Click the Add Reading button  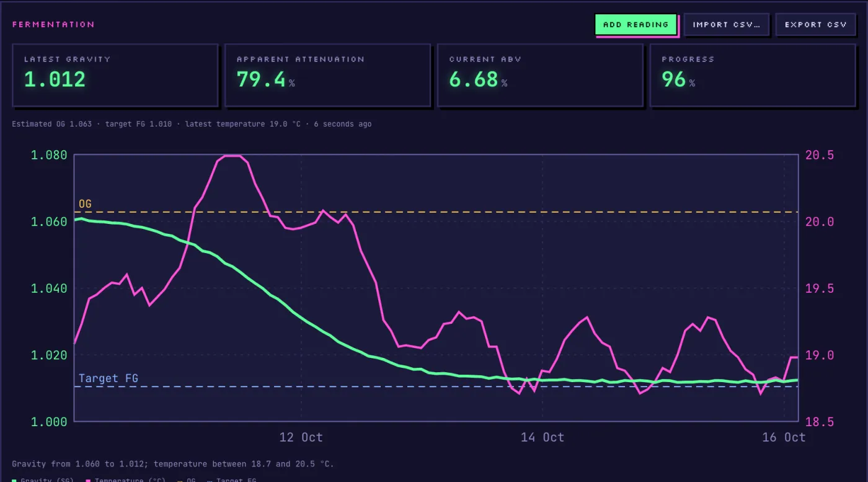[x=636, y=25]
